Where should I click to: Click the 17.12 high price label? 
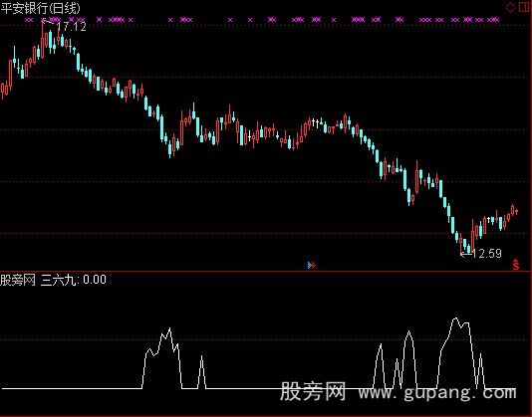pos(71,27)
